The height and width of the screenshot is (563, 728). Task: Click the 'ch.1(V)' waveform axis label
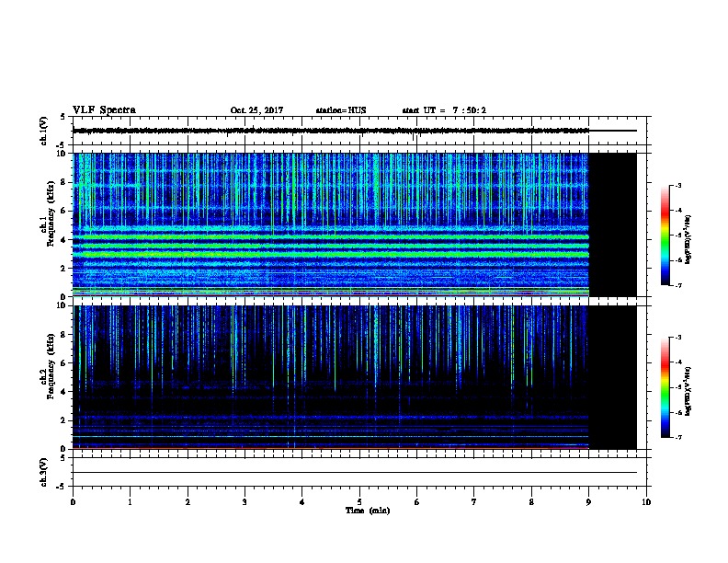[x=43, y=131]
